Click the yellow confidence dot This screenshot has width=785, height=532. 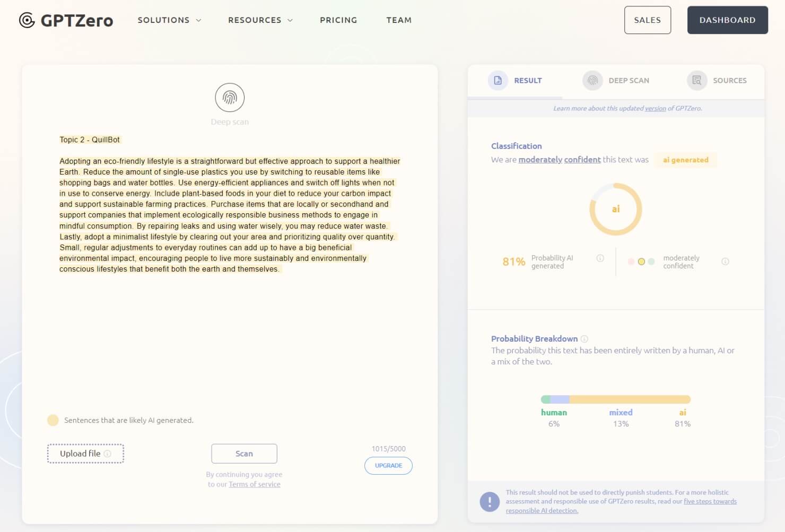point(641,261)
